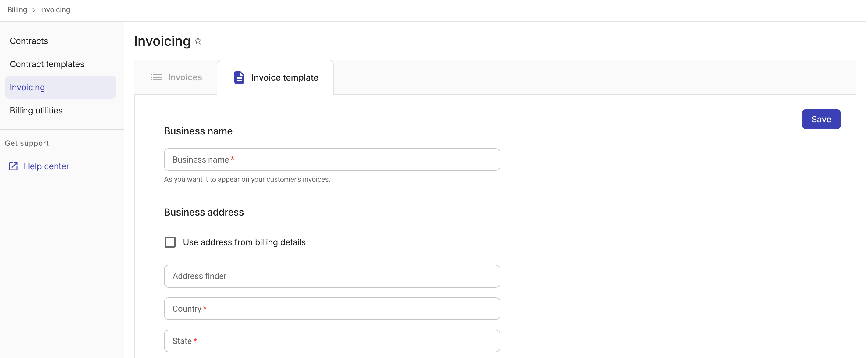This screenshot has width=868, height=358.
Task: Click the Get support label
Action: [27, 143]
